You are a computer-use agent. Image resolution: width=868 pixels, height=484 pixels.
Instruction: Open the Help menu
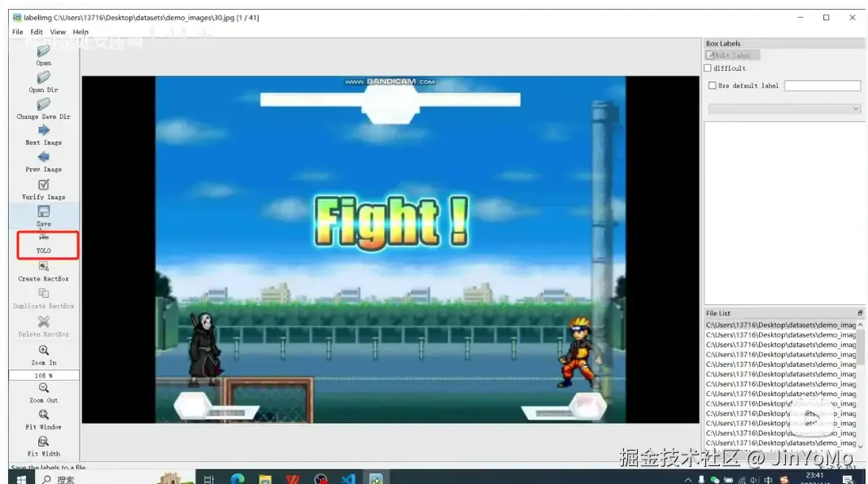81,32
